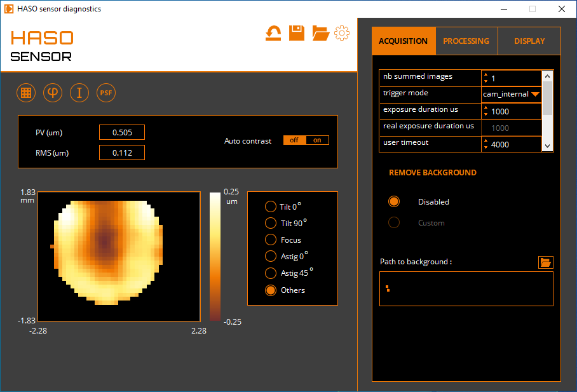The height and width of the screenshot is (392, 577).
Task: Increase the nb summed images value
Action: [x=486, y=74]
